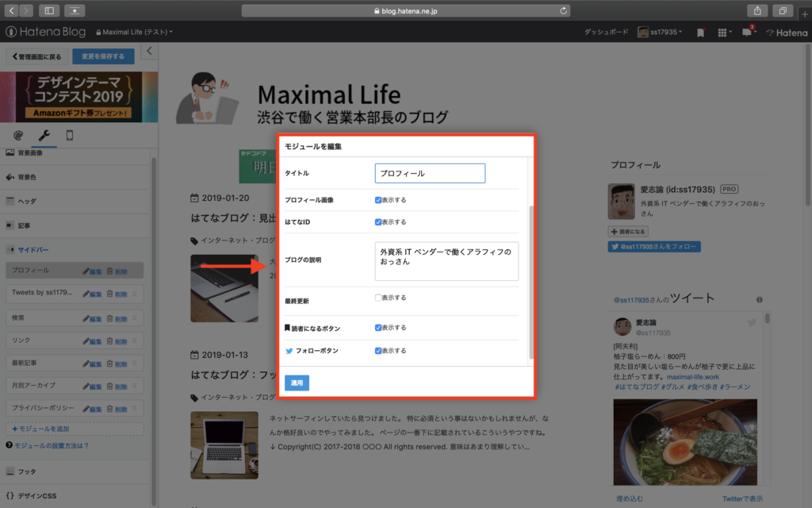Image resolution: width=812 pixels, height=508 pixels.
Task: Open the bookmark icon in header
Action: [700, 33]
